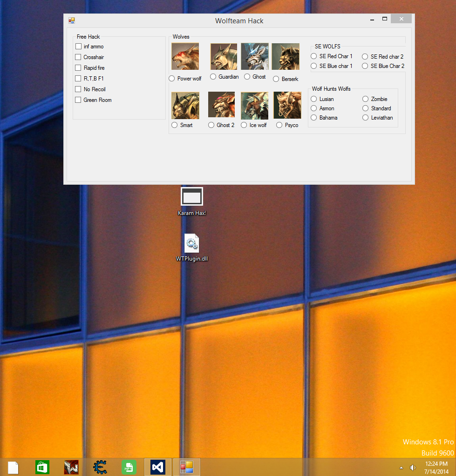Open the MP4 converter taskbar icon
Screen dimensions: 456x476
click(129, 467)
